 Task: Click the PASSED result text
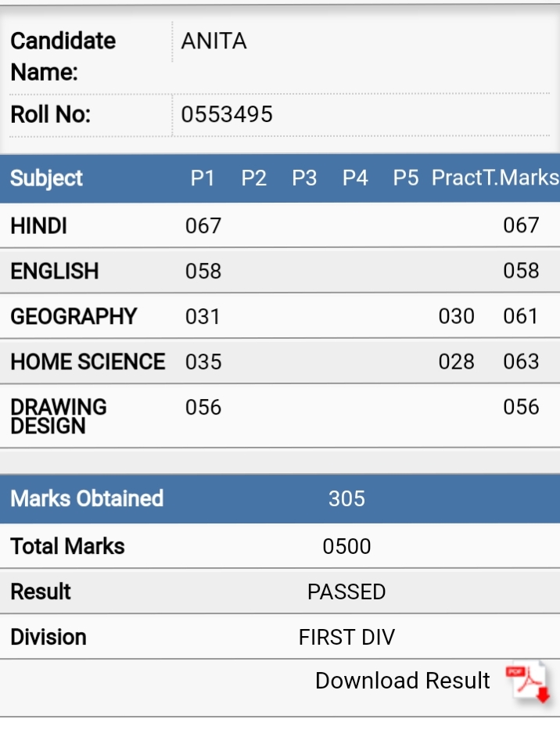346,592
